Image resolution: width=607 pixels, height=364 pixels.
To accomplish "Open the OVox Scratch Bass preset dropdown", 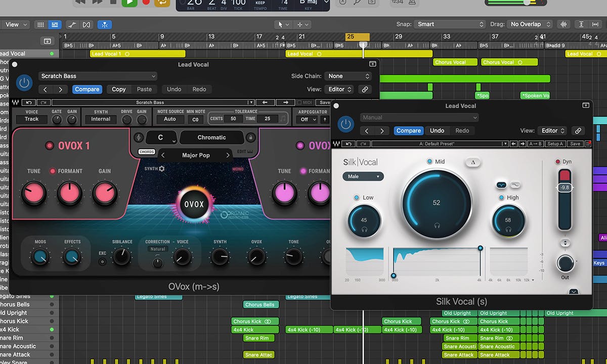I will pos(98,76).
